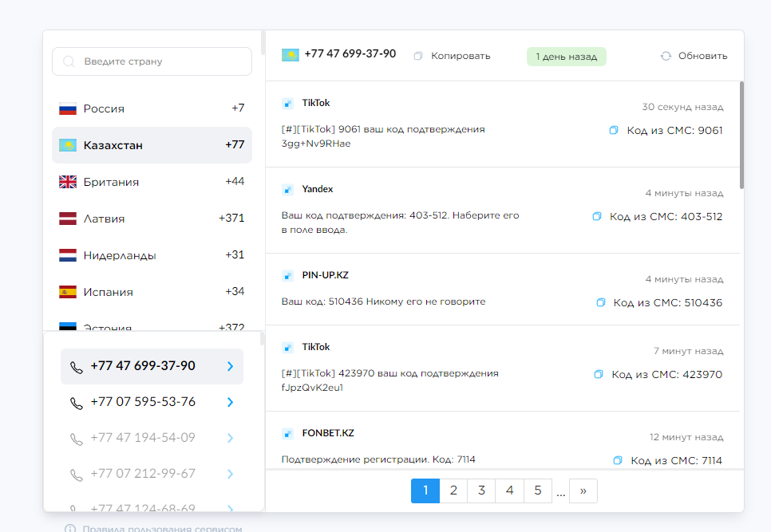Image resolution: width=771 pixels, height=532 pixels.
Task: Select Казахстан in the country list
Action: tap(152, 145)
